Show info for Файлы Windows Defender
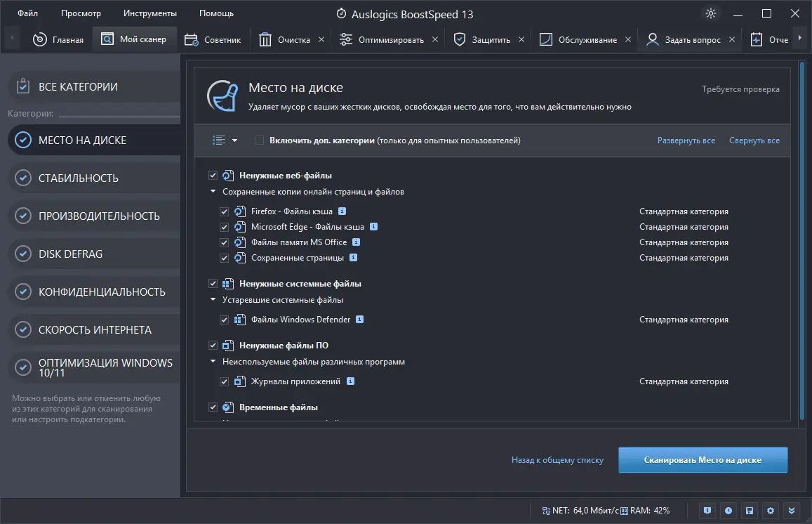The height and width of the screenshot is (524, 812). point(360,320)
